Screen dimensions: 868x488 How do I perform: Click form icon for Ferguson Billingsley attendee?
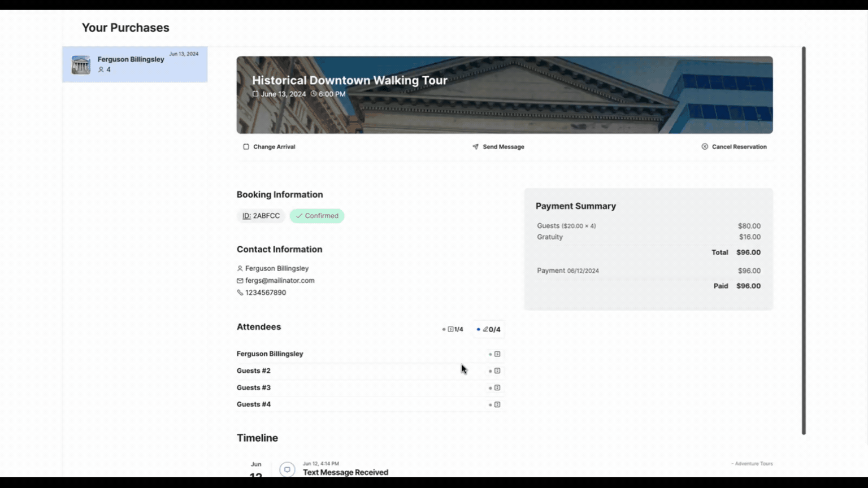pos(497,354)
